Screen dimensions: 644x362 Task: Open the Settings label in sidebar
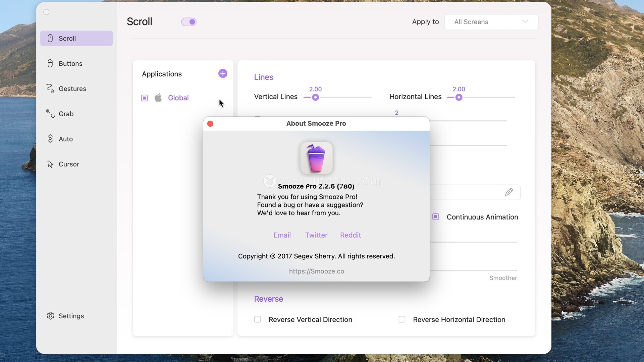tap(71, 316)
